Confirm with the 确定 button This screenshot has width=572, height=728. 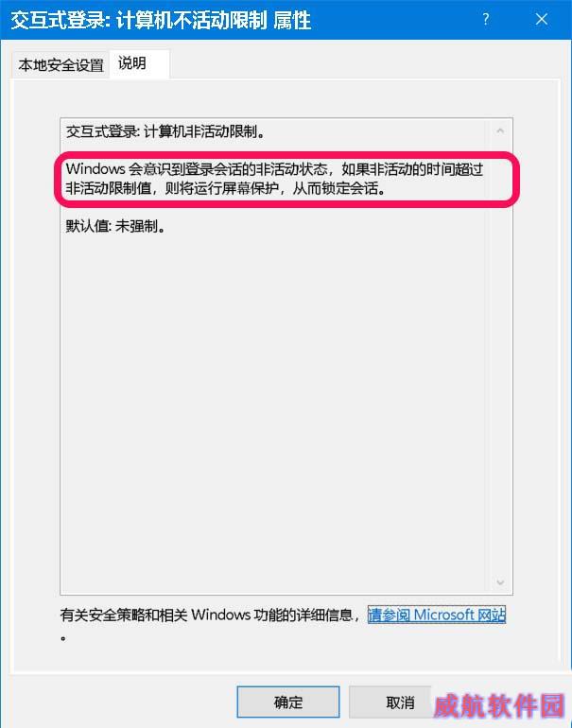click(x=288, y=702)
